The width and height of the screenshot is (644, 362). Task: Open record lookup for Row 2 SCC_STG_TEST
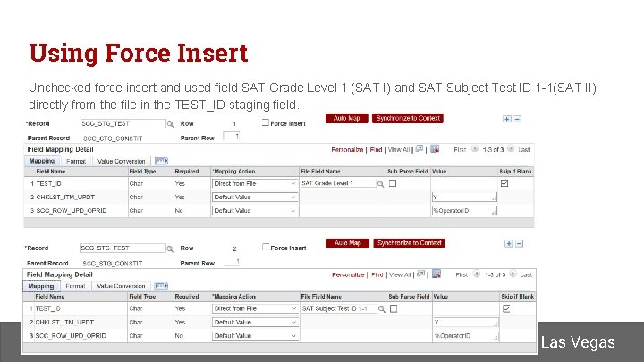[170, 248]
